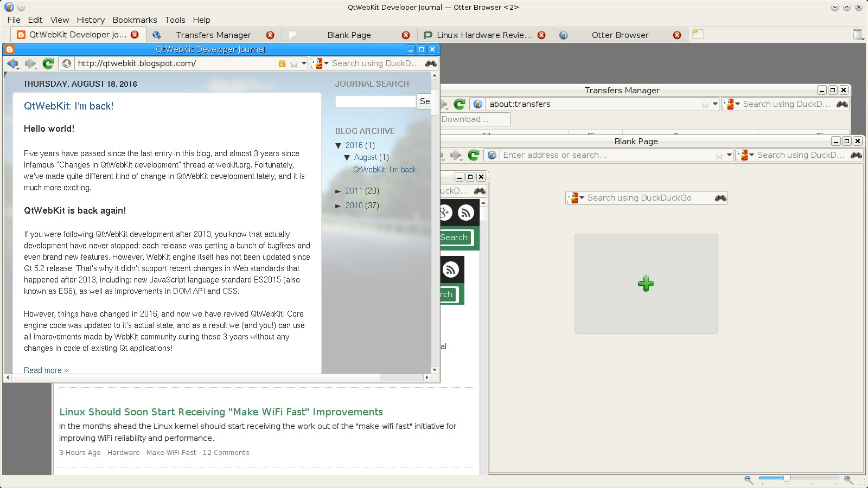Reload the QtWebKit Developer Journal page
The width and height of the screenshot is (868, 488).
click(48, 63)
